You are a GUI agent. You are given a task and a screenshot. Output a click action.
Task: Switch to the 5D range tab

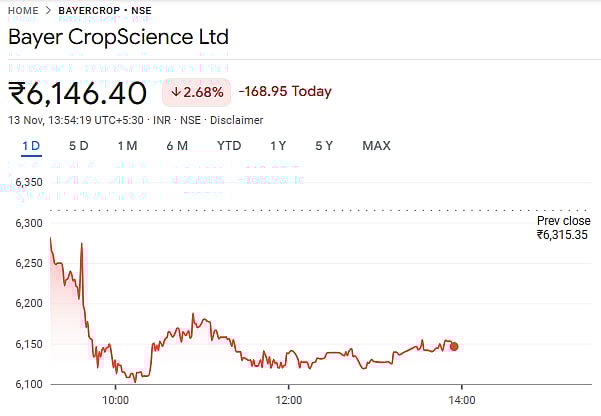point(78,146)
